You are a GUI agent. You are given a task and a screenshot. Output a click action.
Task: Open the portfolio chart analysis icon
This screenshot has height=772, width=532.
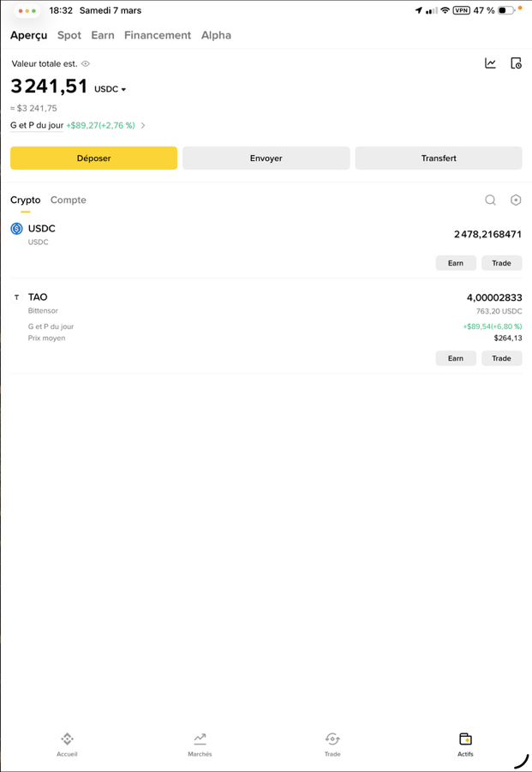click(490, 63)
